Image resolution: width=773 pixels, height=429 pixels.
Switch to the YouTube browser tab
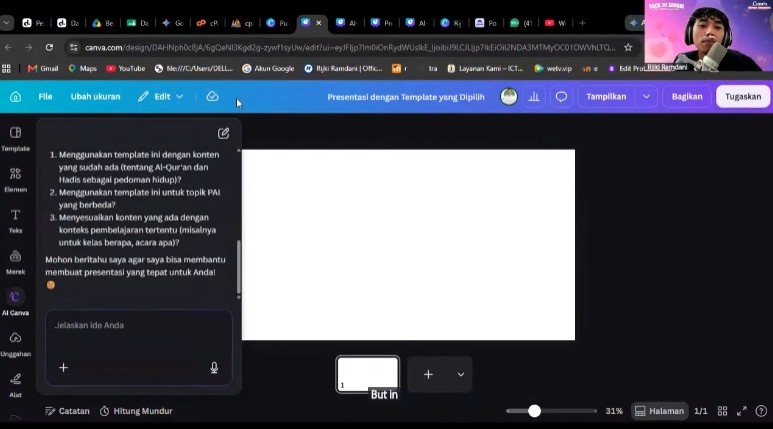tap(556, 23)
